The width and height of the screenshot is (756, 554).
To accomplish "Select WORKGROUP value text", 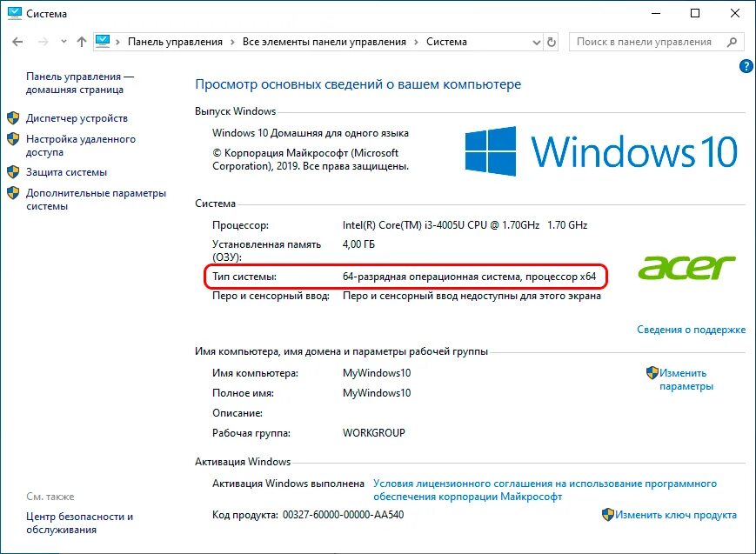I will pyautogui.click(x=374, y=433).
